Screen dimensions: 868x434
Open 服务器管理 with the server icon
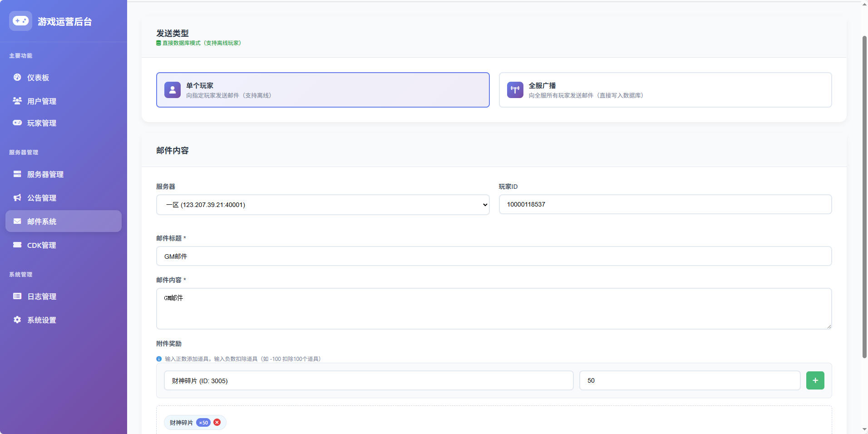point(17,174)
